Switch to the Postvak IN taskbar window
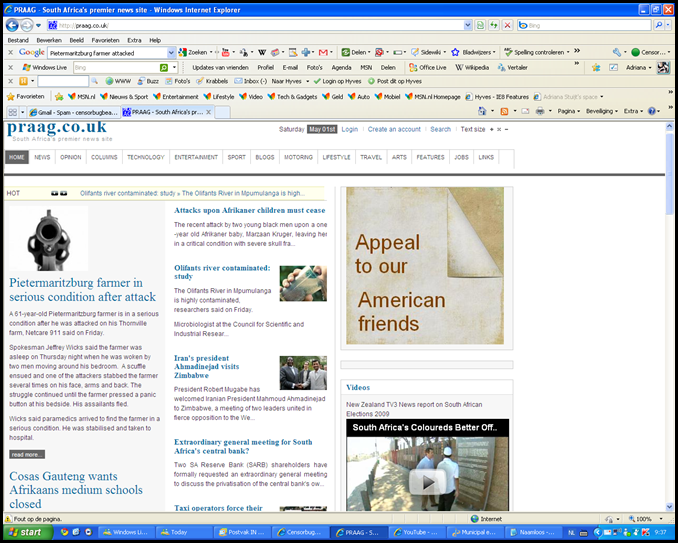The image size is (678, 543). [242, 532]
